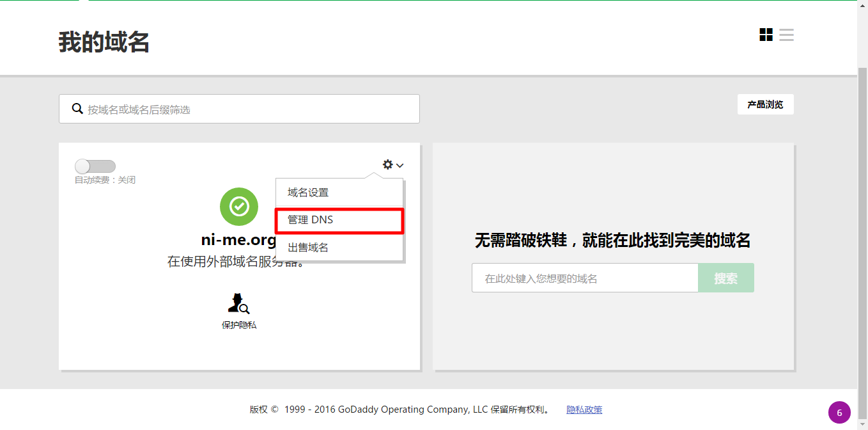Click the 保护隐私 spy icon

point(238,303)
